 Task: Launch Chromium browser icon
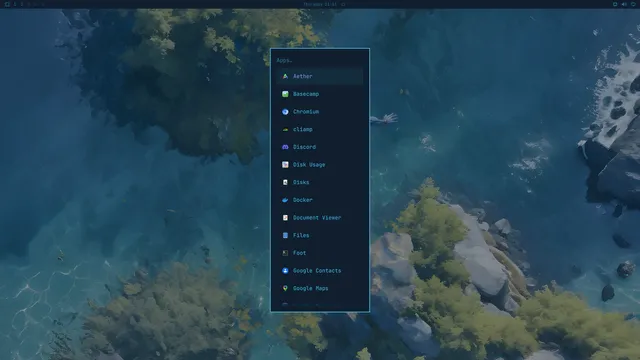[285, 111]
